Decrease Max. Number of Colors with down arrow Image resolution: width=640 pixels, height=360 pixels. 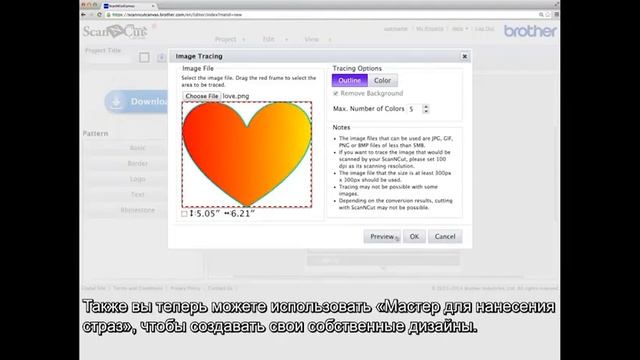(426, 111)
